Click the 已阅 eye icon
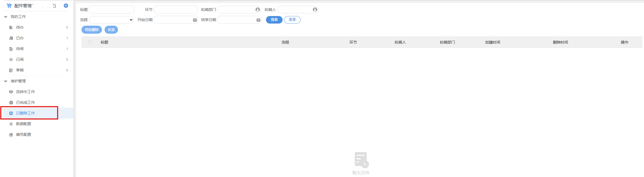 pyautogui.click(x=11, y=59)
